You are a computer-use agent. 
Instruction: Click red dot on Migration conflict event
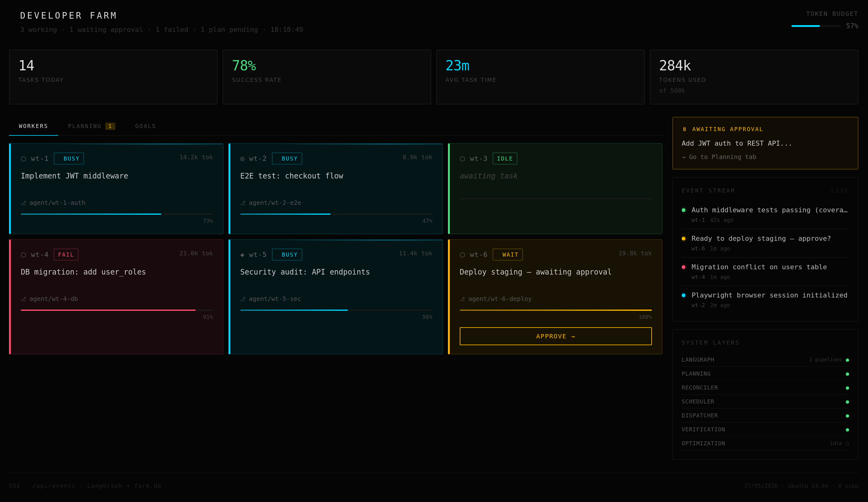683,267
